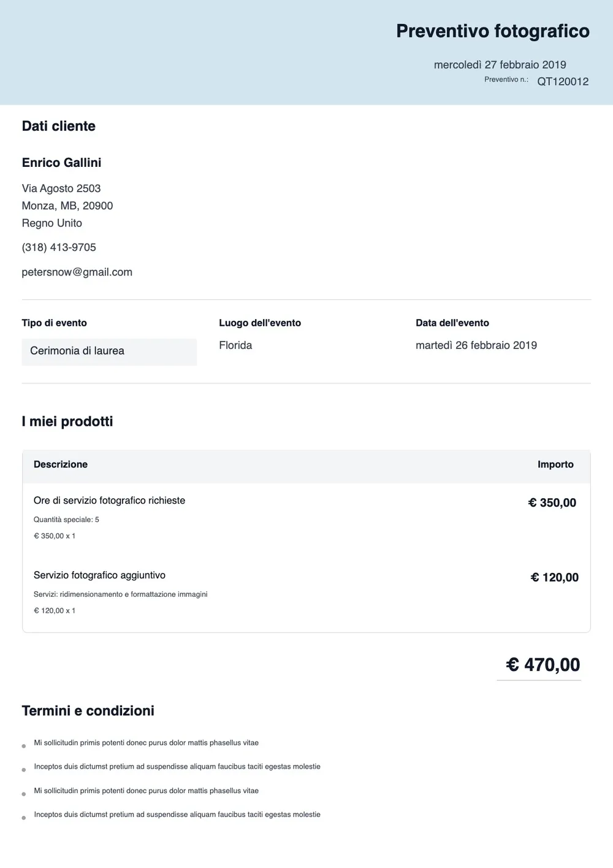The width and height of the screenshot is (613, 868).
Task: Click the event location Florida
Action: (235, 345)
